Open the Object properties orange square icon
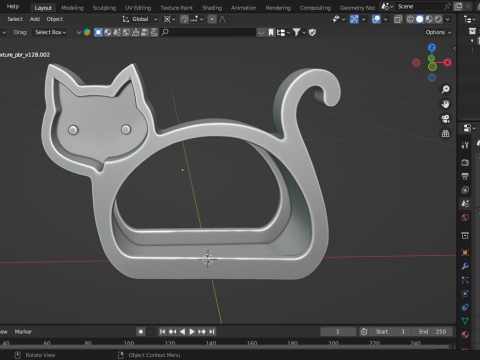This screenshot has height=360, width=480. (x=465, y=252)
